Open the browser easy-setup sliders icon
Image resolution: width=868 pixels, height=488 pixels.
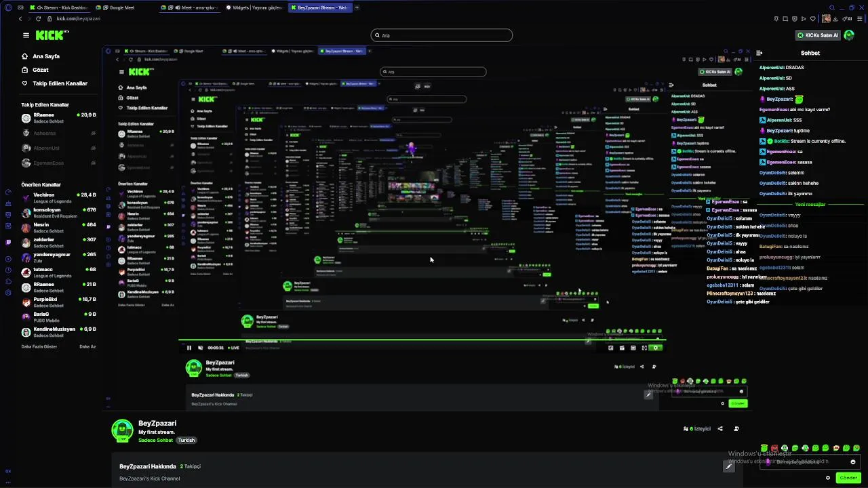coord(859,18)
